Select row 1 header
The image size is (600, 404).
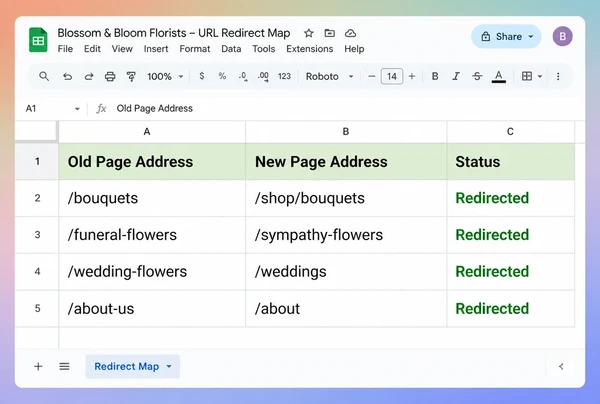pos(37,161)
